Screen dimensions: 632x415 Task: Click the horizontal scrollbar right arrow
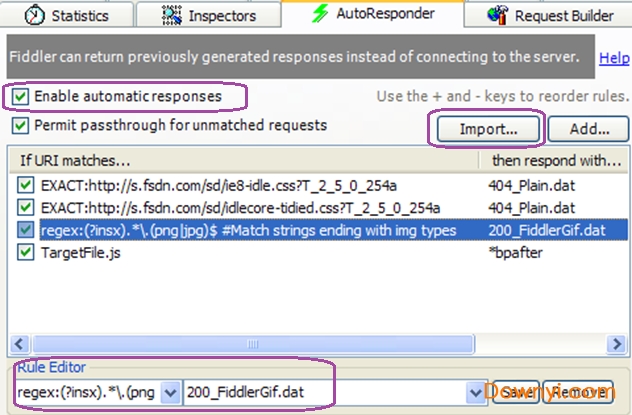tap(617, 344)
